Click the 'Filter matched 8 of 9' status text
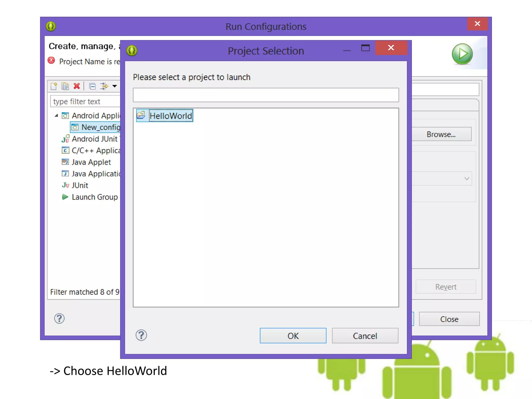Viewport: 532px width, 399px height. pyautogui.click(x=85, y=292)
